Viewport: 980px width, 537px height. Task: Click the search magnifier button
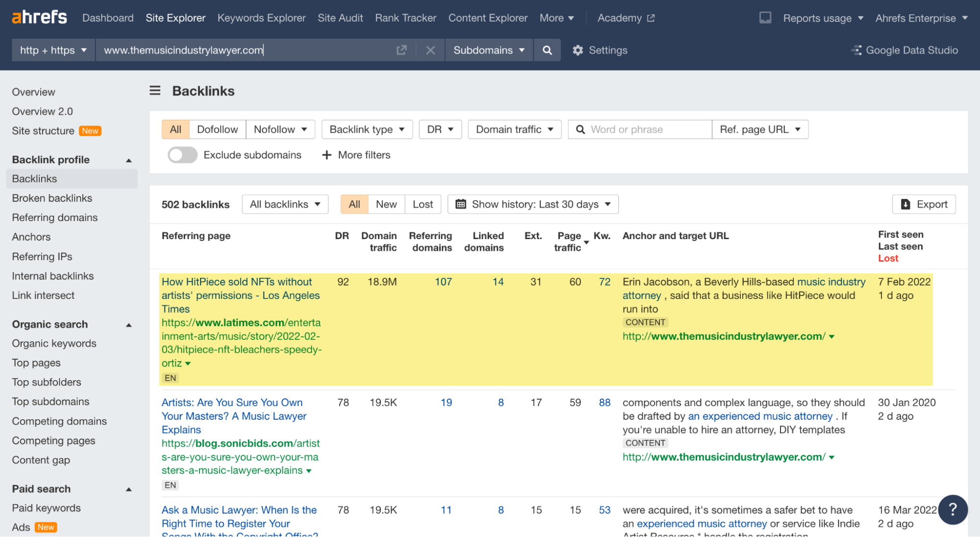(x=547, y=50)
